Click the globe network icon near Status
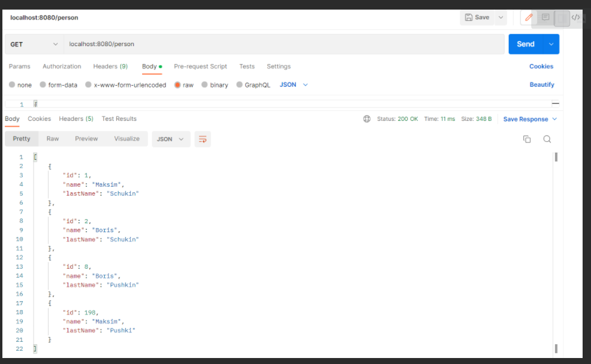591x364 pixels. (x=366, y=119)
